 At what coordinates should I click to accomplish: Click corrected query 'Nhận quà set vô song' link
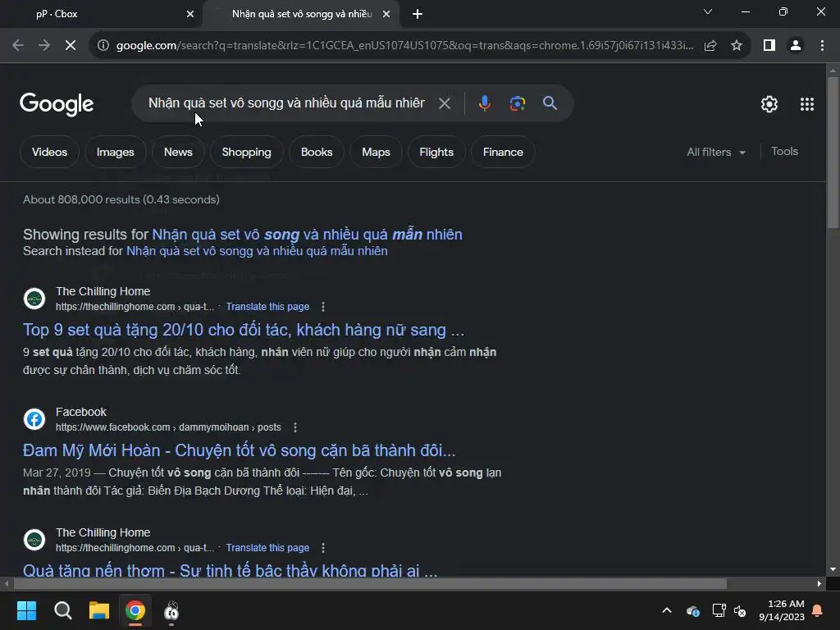tap(307, 235)
